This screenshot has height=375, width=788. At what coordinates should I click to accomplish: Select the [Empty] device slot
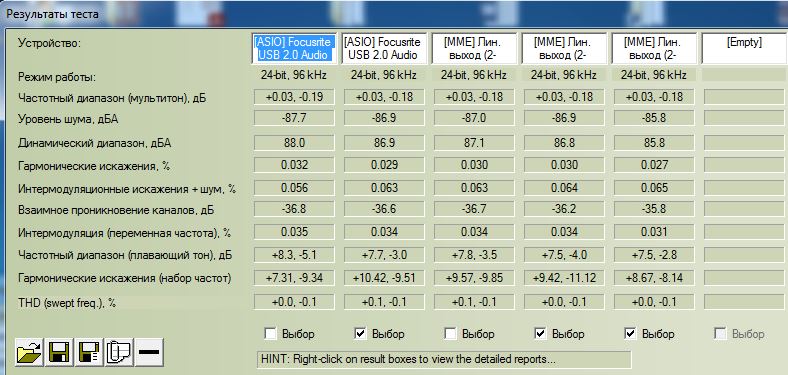[744, 49]
